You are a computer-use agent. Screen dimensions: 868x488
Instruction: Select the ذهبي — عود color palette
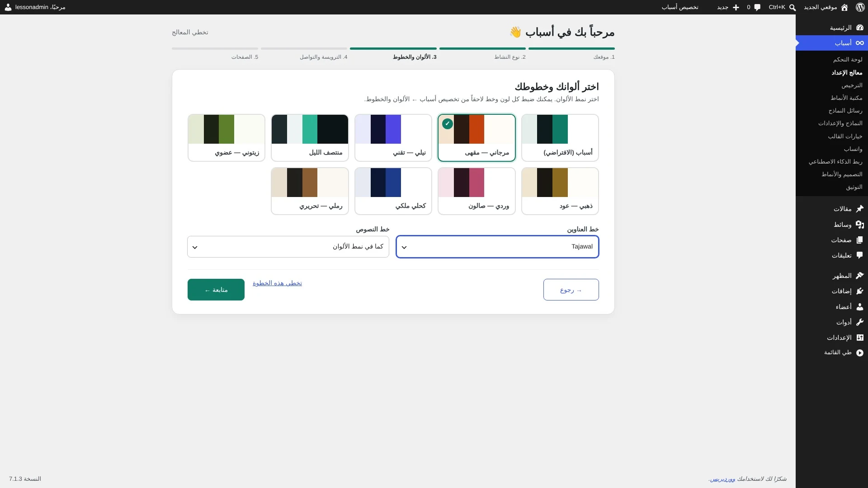click(560, 191)
